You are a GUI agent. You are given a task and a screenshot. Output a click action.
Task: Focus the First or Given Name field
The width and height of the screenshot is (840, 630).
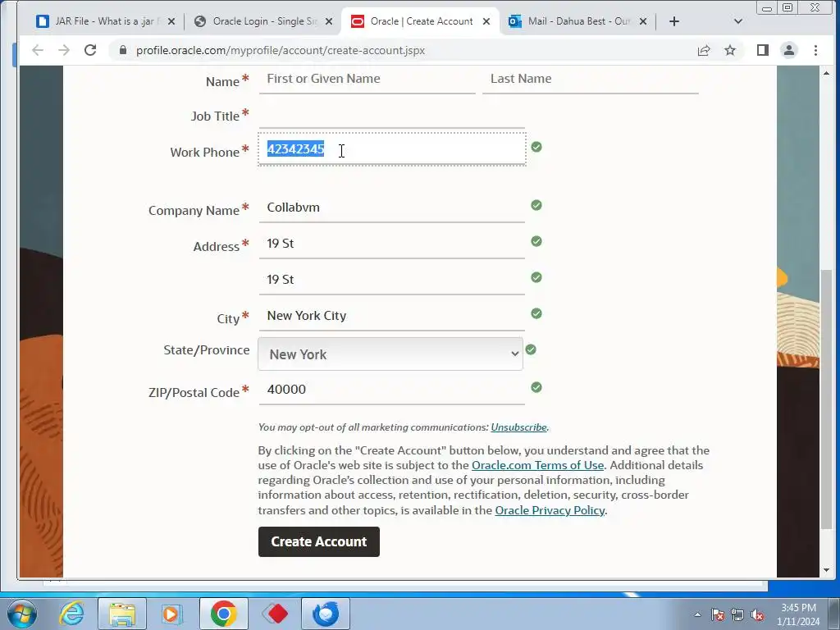367,80
